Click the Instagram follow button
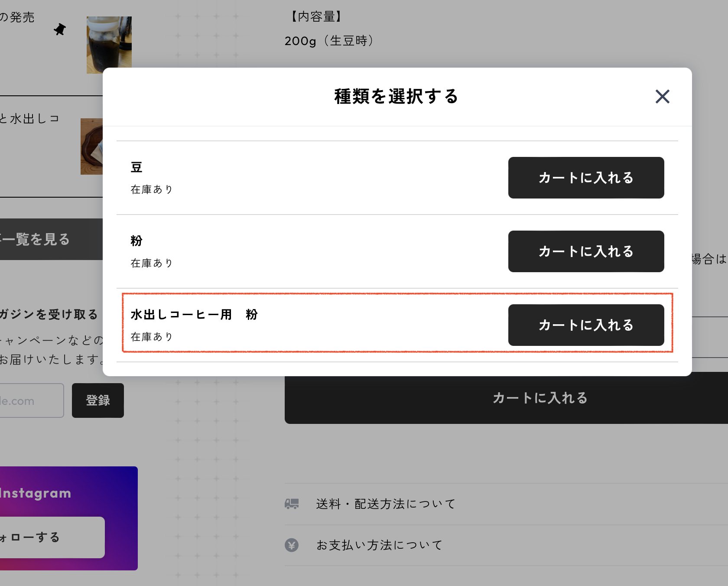728x586 pixels. coord(52,537)
